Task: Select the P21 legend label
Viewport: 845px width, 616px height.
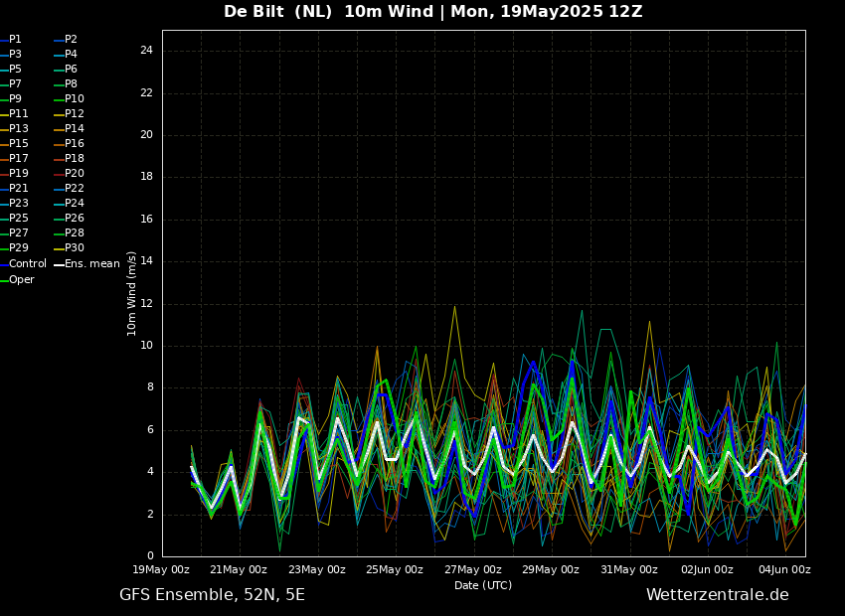Action: pos(18,189)
